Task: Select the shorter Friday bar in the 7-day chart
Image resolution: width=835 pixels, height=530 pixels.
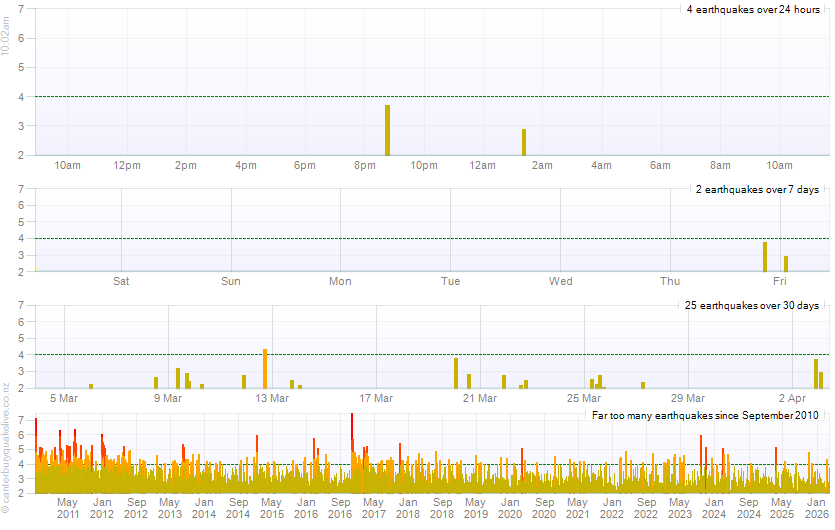Action: coord(786,264)
